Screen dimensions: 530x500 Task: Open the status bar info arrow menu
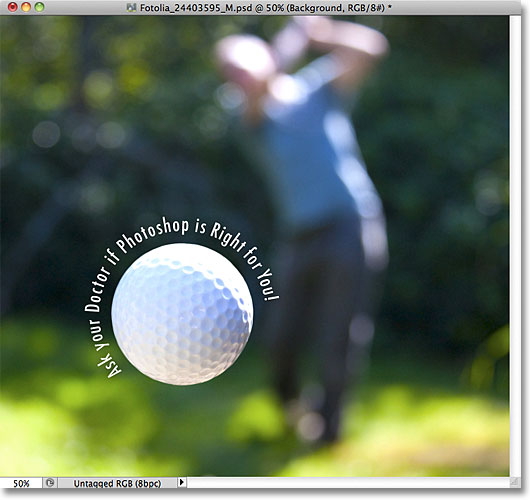(x=182, y=482)
